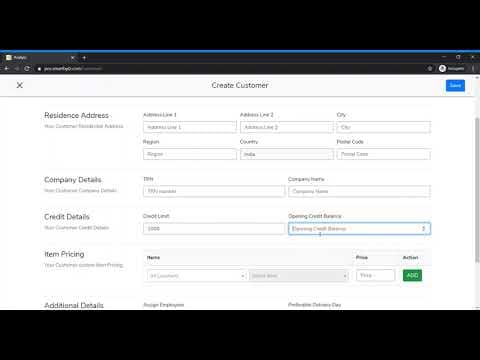Click the Items column header

(153, 258)
